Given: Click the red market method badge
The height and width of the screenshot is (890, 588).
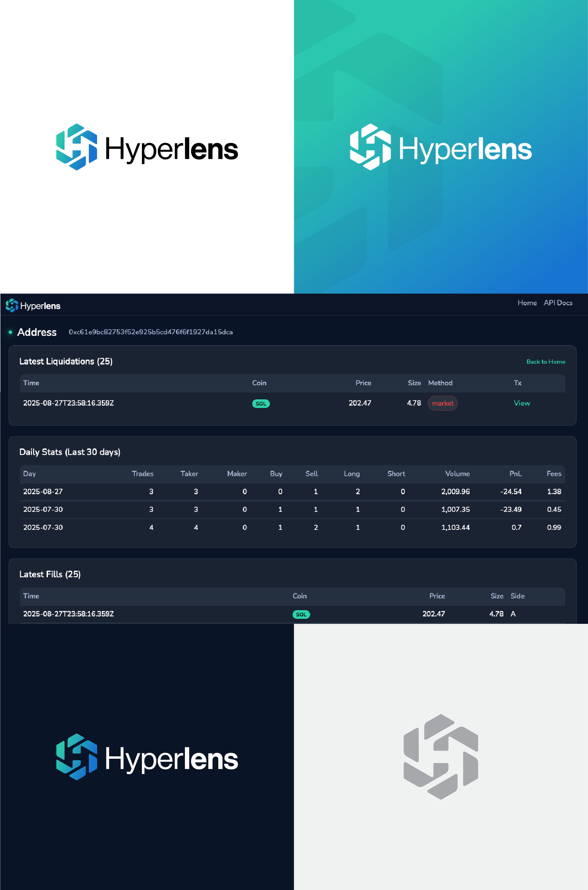Looking at the screenshot, I should [x=443, y=403].
